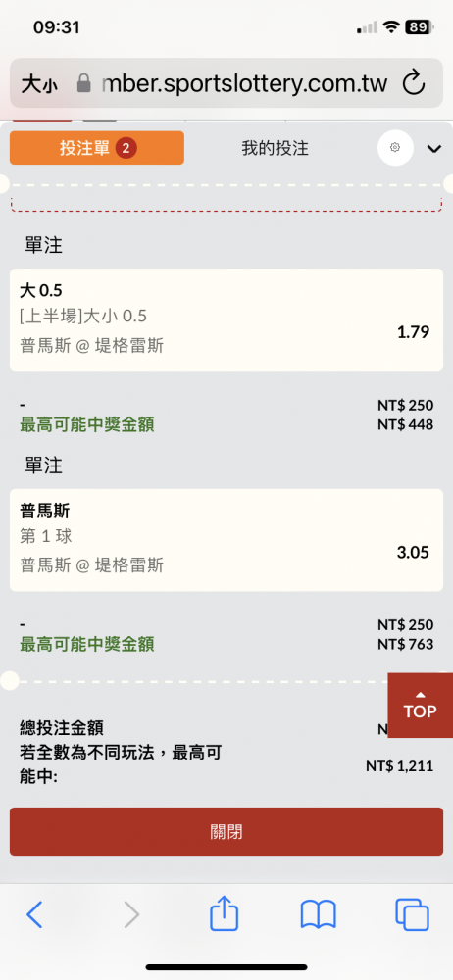Image resolution: width=453 pixels, height=980 pixels.
Task: Collapse bet slip with chevron arrow
Action: pyautogui.click(x=434, y=149)
